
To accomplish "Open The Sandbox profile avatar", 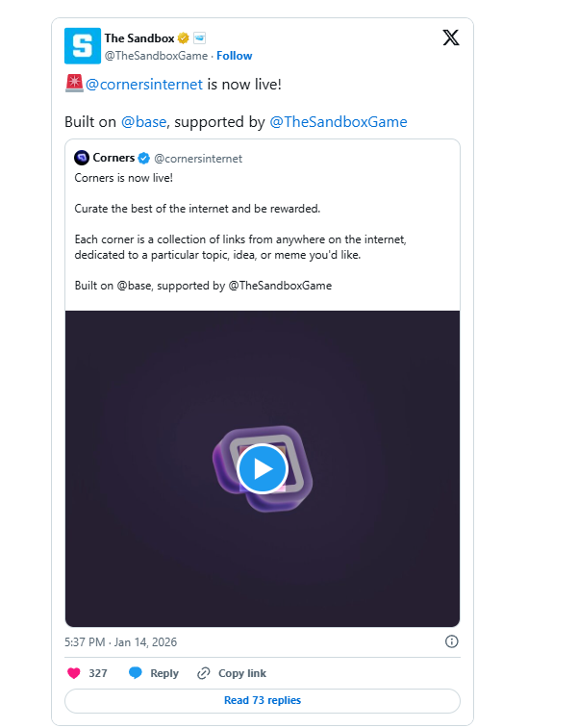I will click(81, 45).
